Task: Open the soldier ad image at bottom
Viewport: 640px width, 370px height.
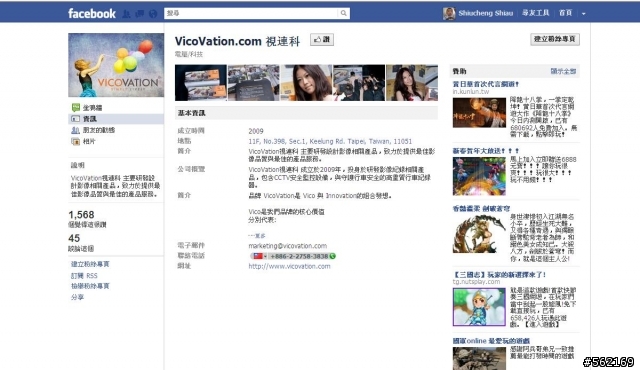Action: pos(479,358)
